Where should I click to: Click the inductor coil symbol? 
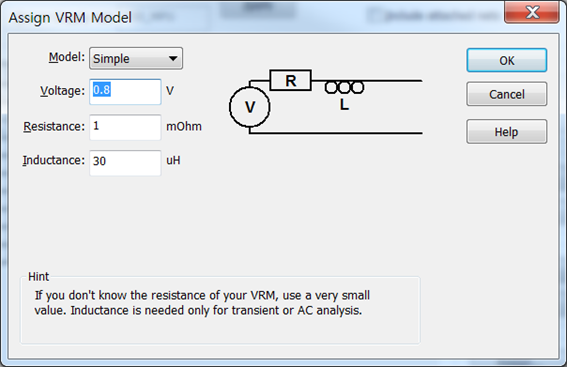coord(344,88)
